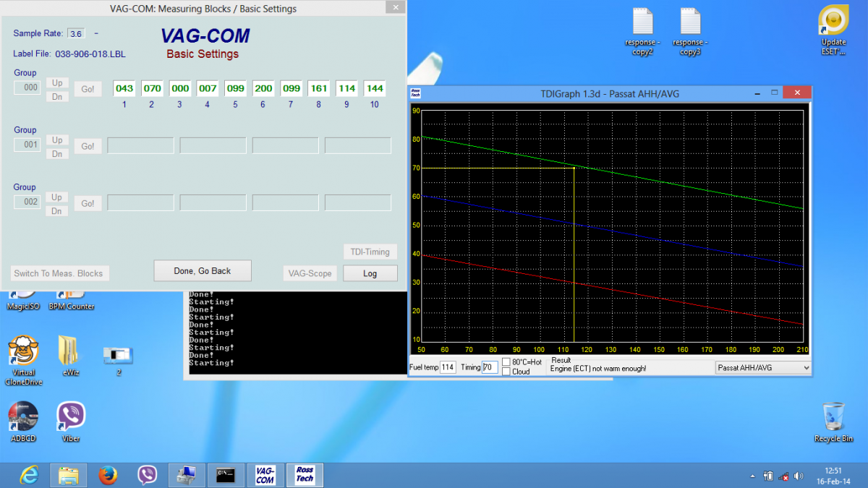Viewport: 868px width, 488px height.
Task: Click Dn for Group 002
Action: point(57,210)
